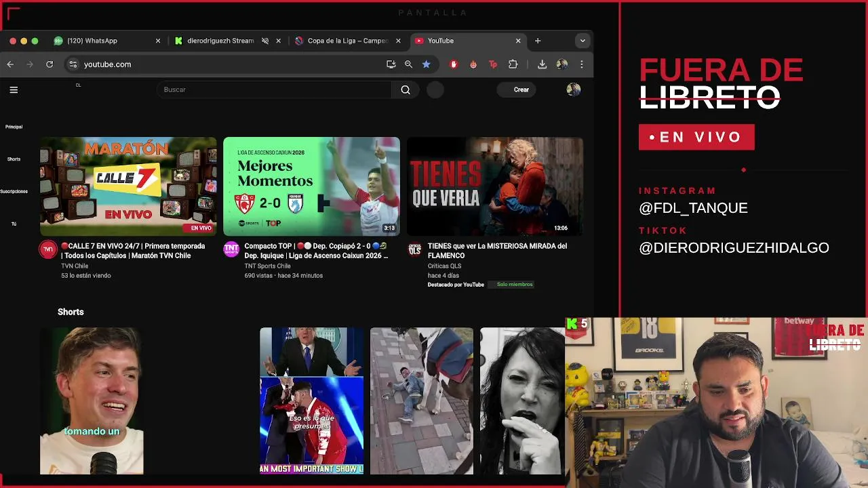868x488 pixels.
Task: Open the browser downloads icon
Action: pos(542,64)
